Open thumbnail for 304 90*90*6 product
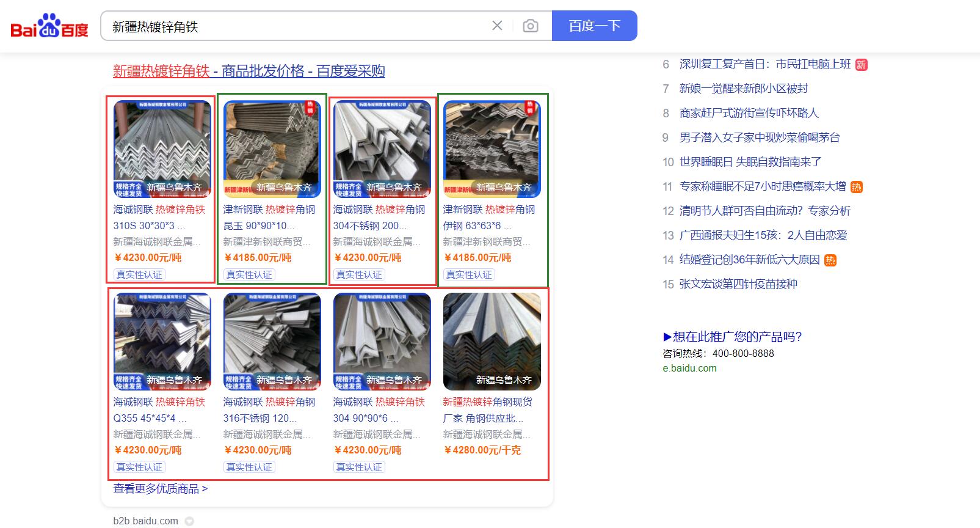Screen dimensions: 980x528 click(x=382, y=342)
